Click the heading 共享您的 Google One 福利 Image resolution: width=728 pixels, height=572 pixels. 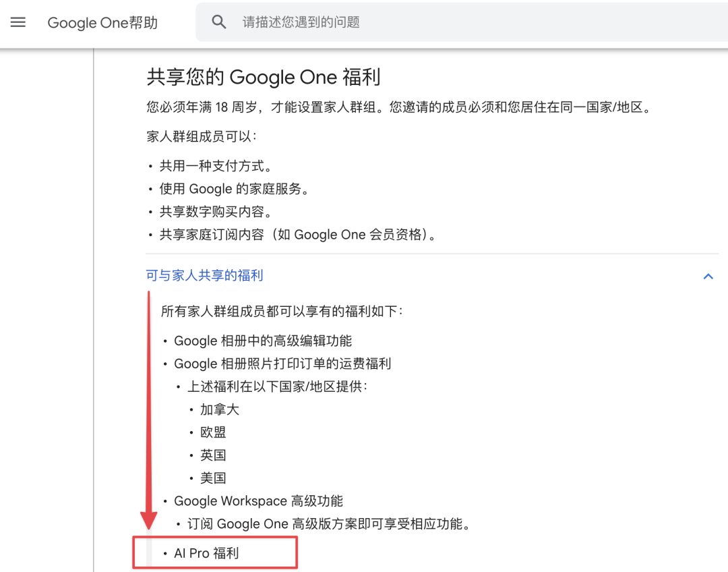(264, 77)
